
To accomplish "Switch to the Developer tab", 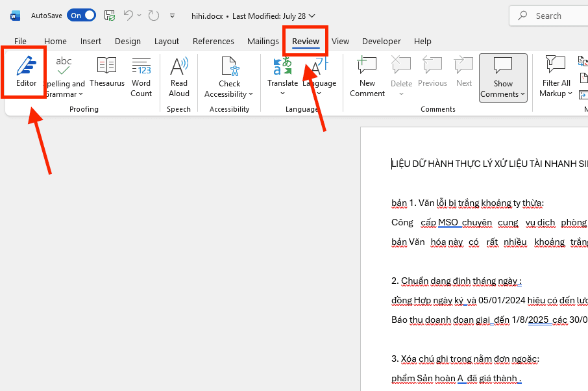I will pos(382,42).
